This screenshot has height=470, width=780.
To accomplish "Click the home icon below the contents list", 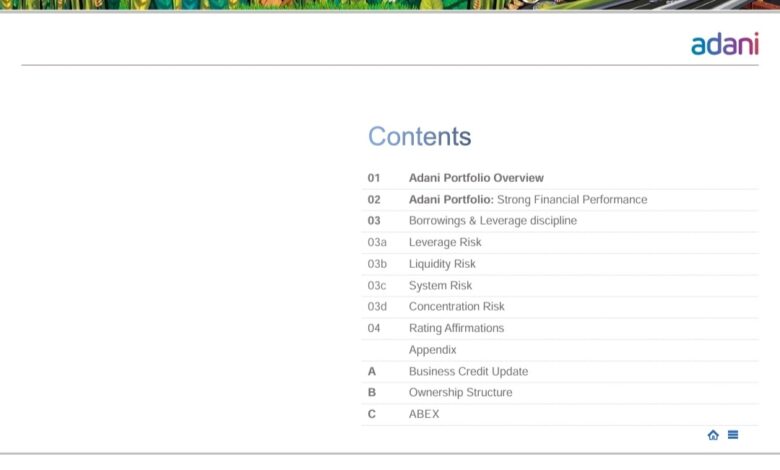I will tap(713, 435).
